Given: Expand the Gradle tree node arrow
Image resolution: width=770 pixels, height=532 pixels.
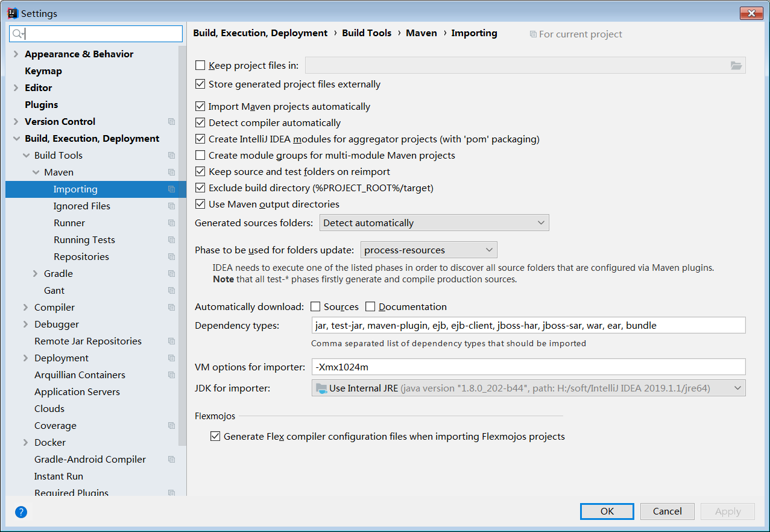Looking at the screenshot, I should point(36,274).
